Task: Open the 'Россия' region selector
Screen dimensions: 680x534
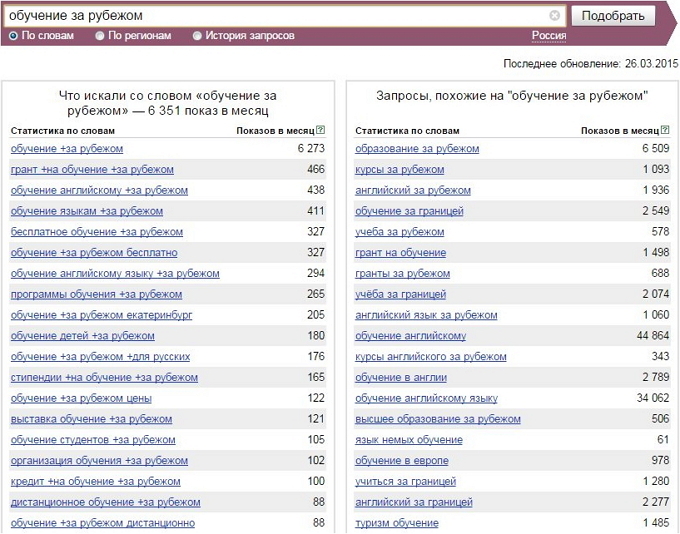Action: [x=548, y=36]
